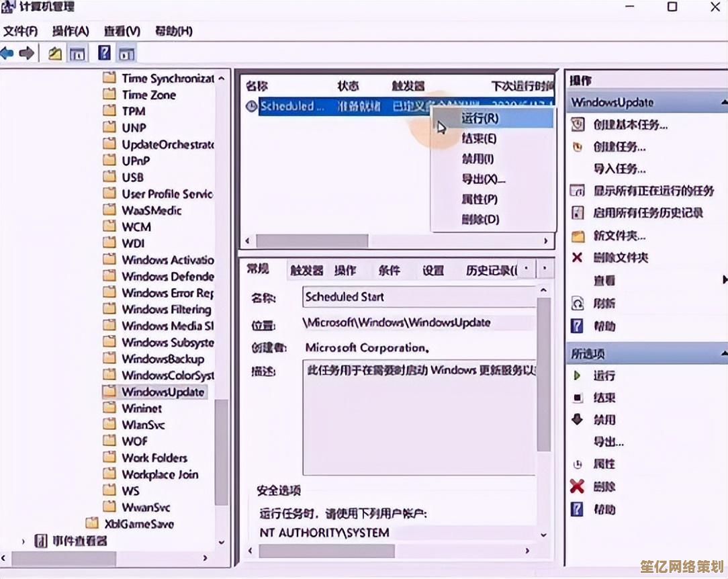Click the Refresh icon (刷新) in actions
This screenshot has height=579, width=728.
coord(577,304)
